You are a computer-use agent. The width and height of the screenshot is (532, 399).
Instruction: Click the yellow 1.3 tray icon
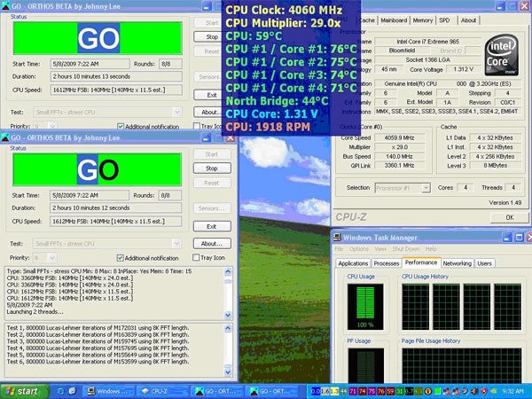(x=334, y=392)
